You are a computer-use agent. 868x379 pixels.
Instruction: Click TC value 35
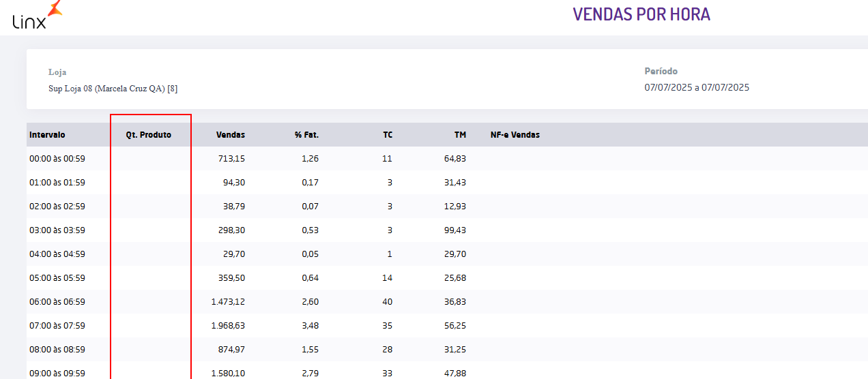click(388, 326)
